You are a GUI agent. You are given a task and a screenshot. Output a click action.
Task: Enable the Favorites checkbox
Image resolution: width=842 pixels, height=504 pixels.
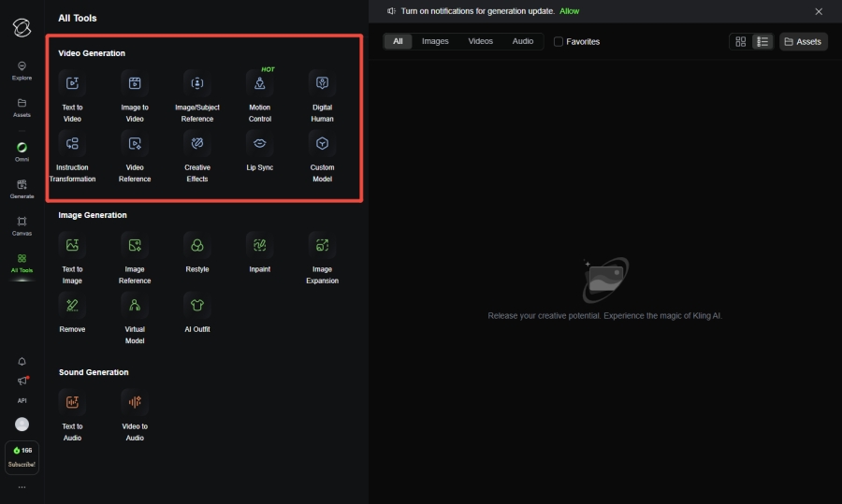559,42
